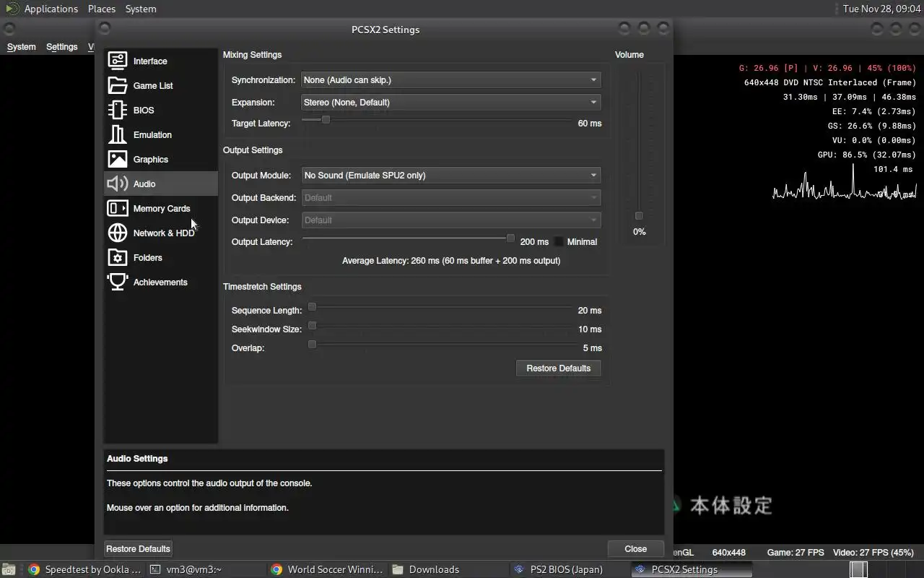Select the BIOS chip icon
The image size is (924, 578).
118,110
